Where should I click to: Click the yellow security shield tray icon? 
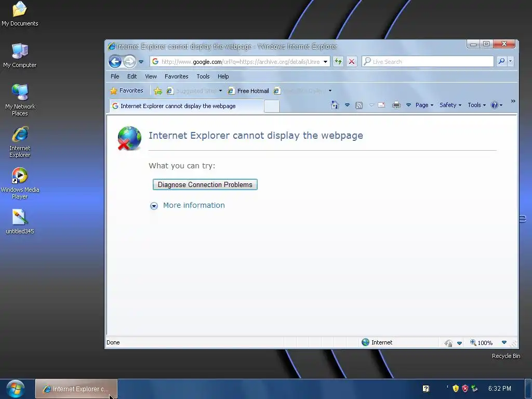pos(456,389)
